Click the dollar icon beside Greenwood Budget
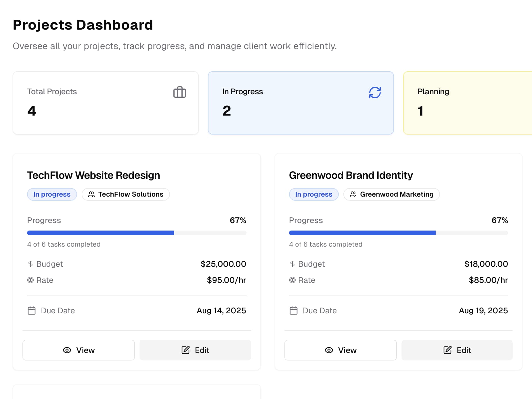This screenshot has height=399, width=532. (x=292, y=264)
